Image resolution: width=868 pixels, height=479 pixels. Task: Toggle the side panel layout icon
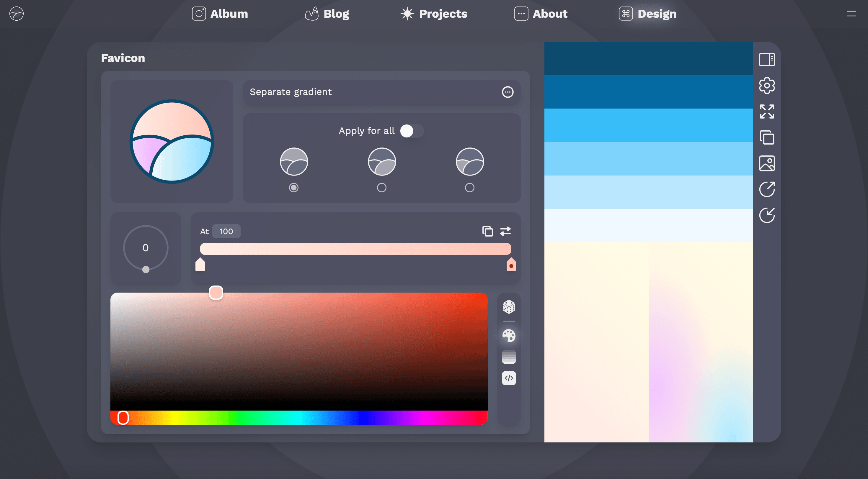tap(766, 60)
